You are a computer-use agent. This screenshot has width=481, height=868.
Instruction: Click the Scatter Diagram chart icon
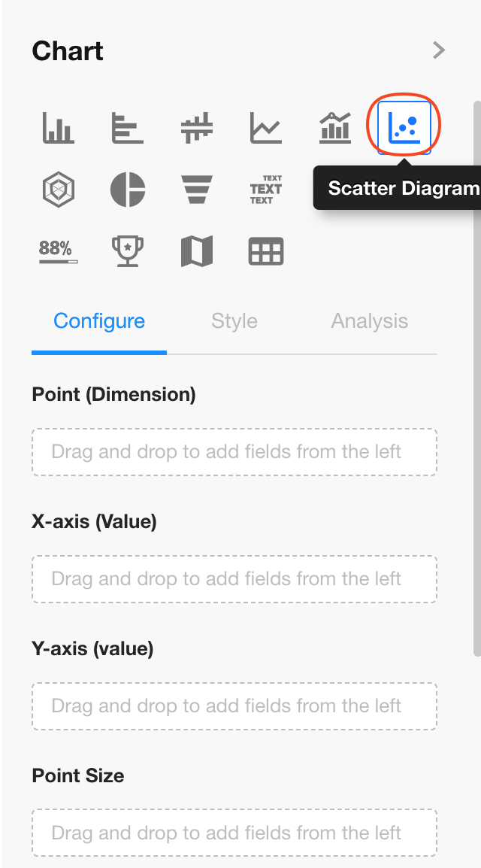(x=404, y=128)
